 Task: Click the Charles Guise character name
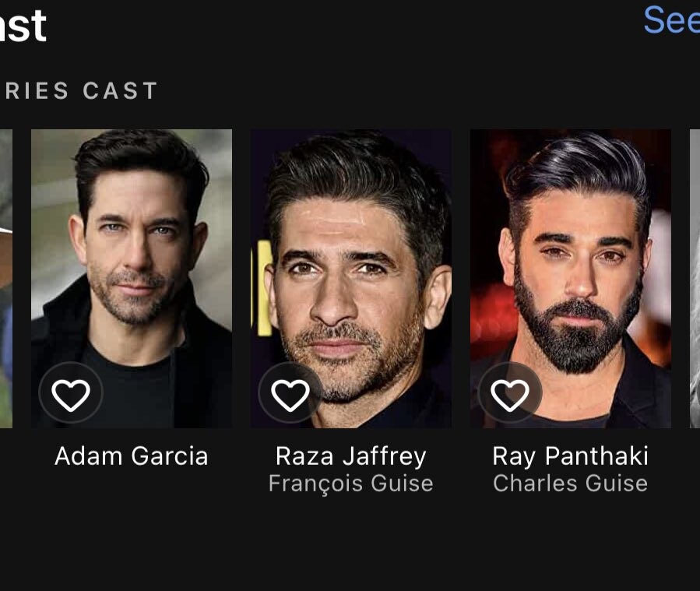[x=571, y=483]
